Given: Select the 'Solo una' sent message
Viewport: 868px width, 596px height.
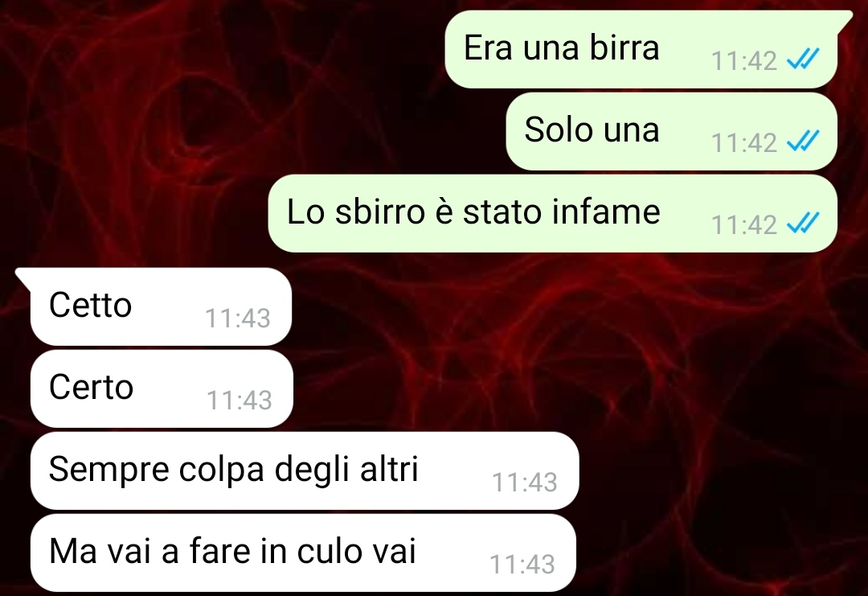Looking at the screenshot, I should pos(671,131).
